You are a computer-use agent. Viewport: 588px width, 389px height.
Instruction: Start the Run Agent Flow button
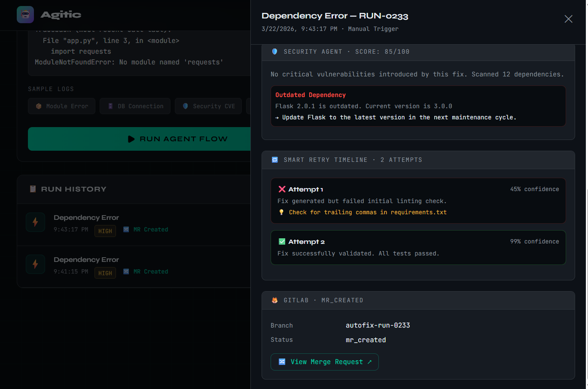139,139
